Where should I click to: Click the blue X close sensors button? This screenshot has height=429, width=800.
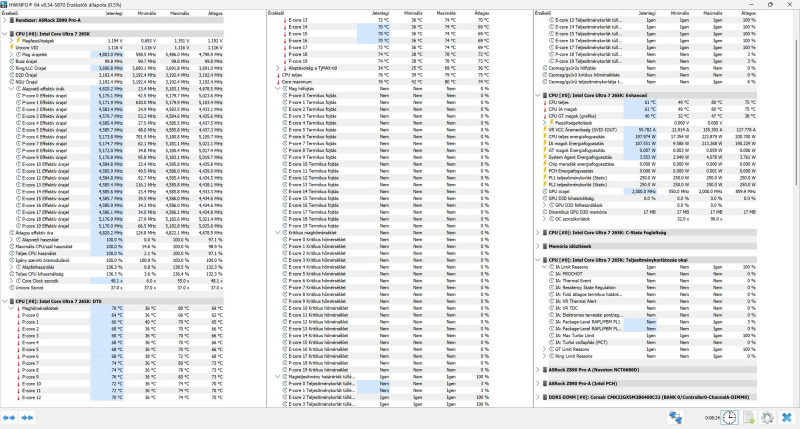click(787, 418)
